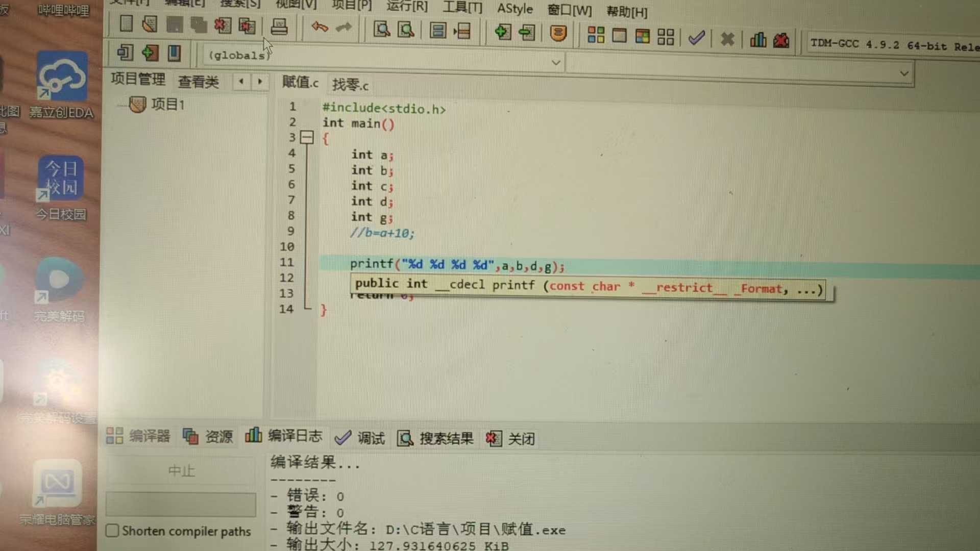Click the Debug checkmark toolbar icon
Viewport: 980px width, 551px height.
[696, 37]
